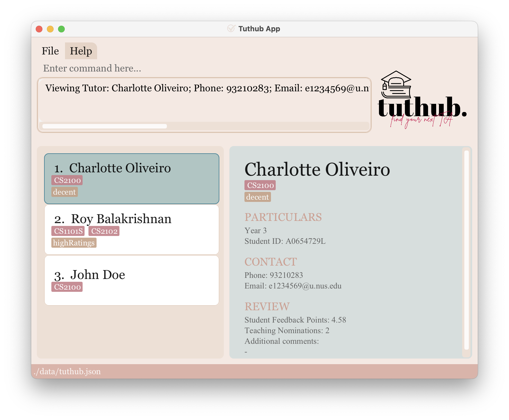
Task: Click the CONTACT section heading
Action: point(270,262)
